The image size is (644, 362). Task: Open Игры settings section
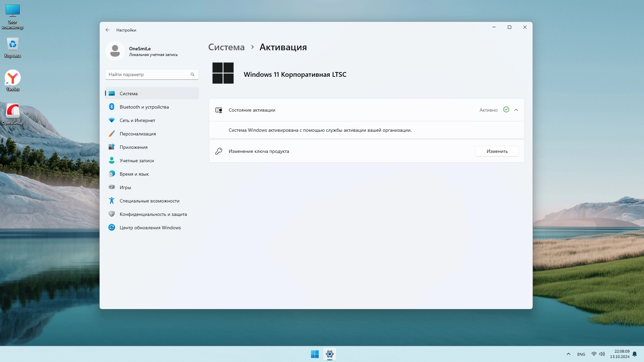tap(125, 187)
